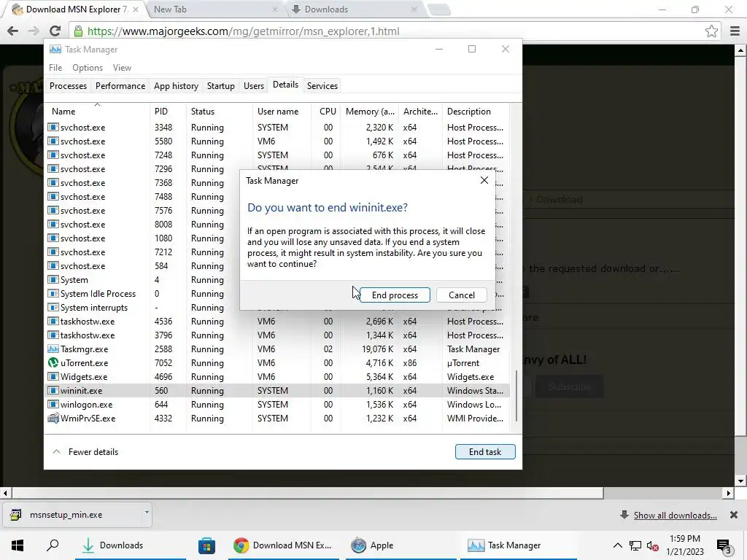Sort processes by the Name column header
The image size is (747, 560).
tap(97, 112)
